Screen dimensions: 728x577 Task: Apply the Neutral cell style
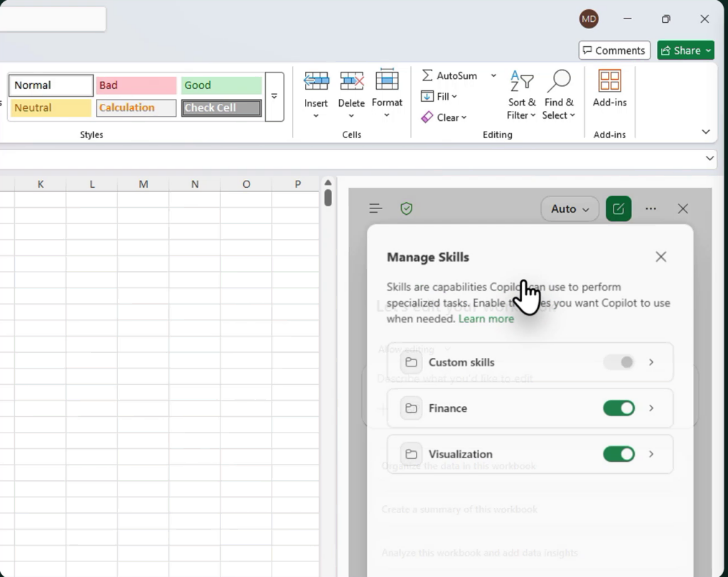50,107
